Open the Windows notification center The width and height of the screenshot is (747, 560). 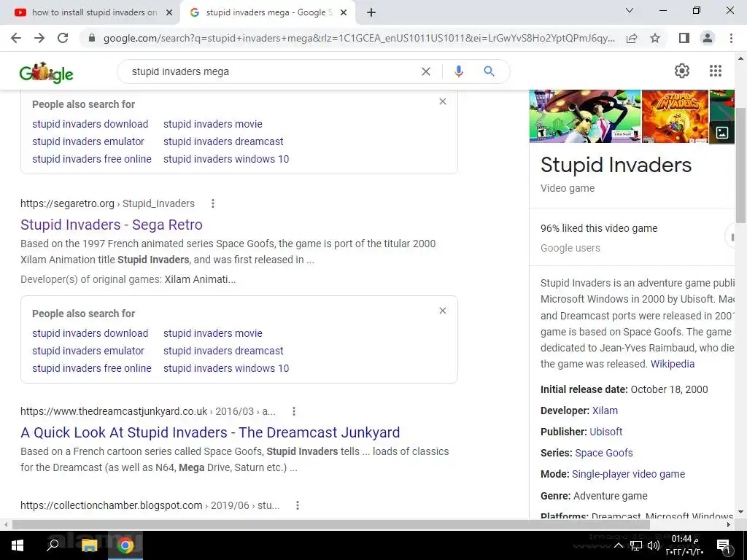[723, 545]
